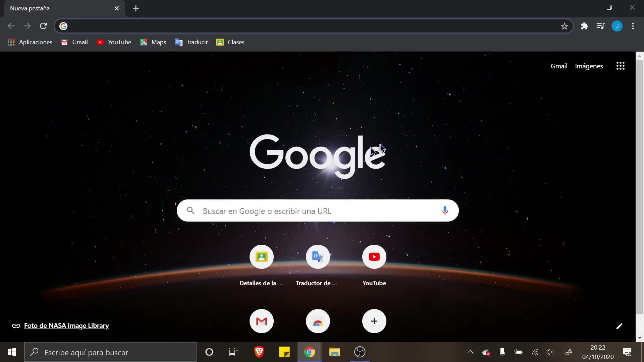644x362 pixels.
Task: Open the YouTube shortcut tile
Action: [374, 257]
